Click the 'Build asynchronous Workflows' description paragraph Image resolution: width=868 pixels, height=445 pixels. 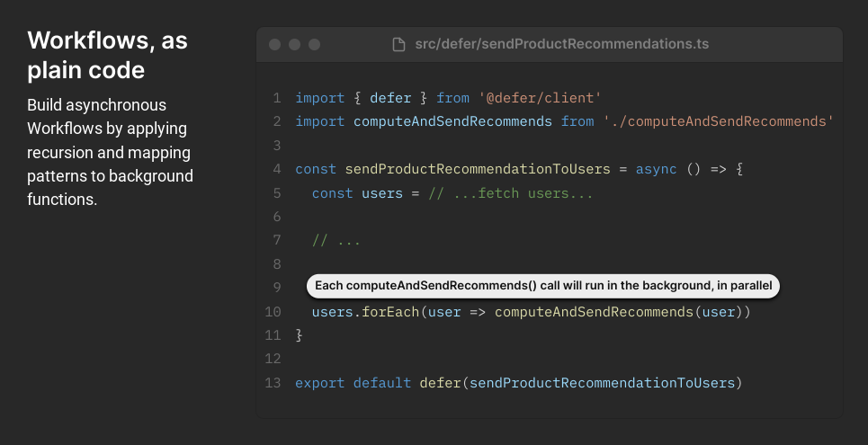point(110,152)
